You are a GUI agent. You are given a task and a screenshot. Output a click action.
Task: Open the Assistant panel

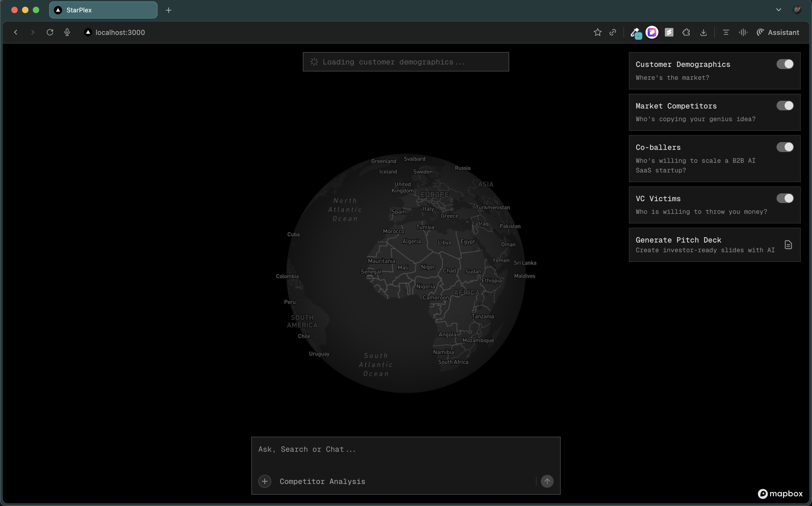[778, 32]
